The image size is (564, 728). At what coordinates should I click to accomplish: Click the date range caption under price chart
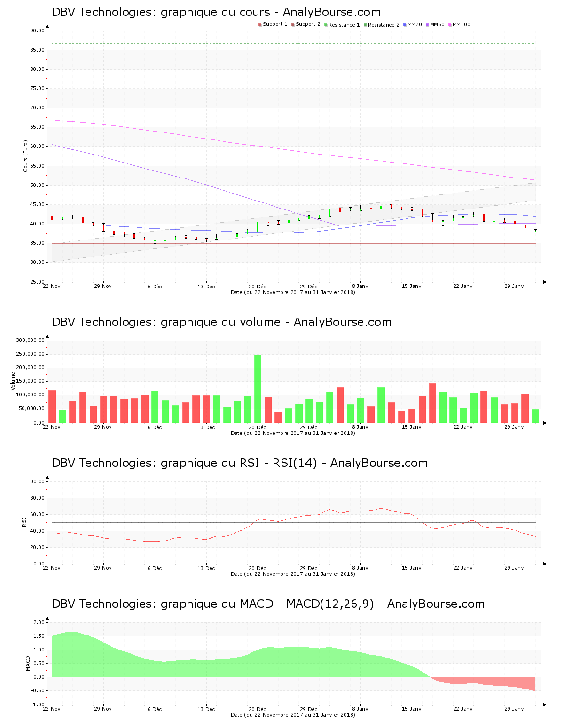coord(293,292)
